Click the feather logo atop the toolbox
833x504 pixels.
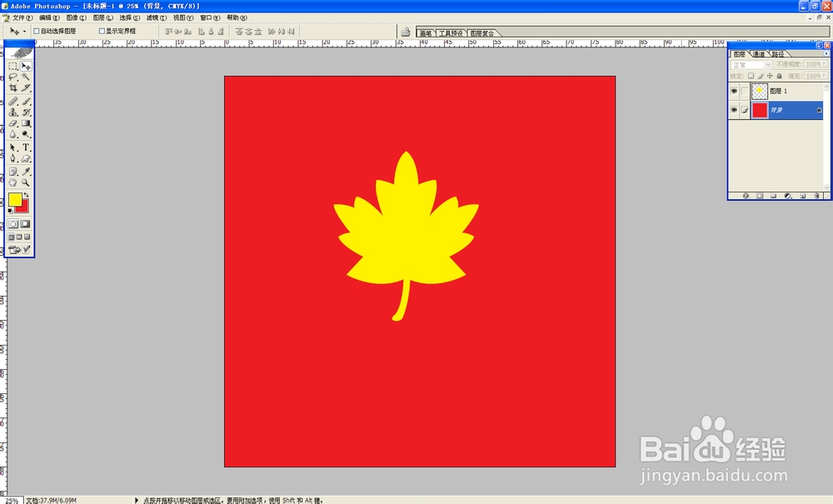click(20, 52)
